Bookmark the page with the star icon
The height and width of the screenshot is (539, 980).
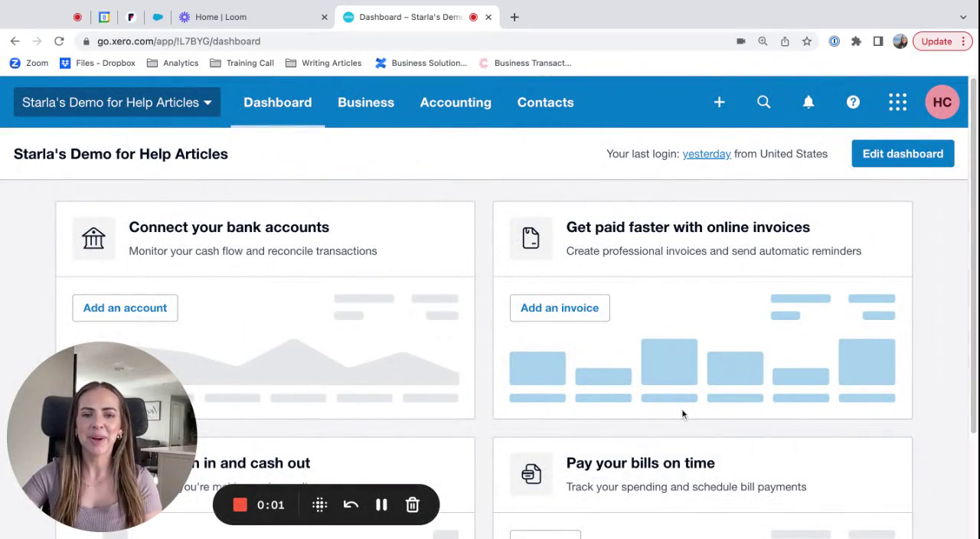[x=806, y=41]
